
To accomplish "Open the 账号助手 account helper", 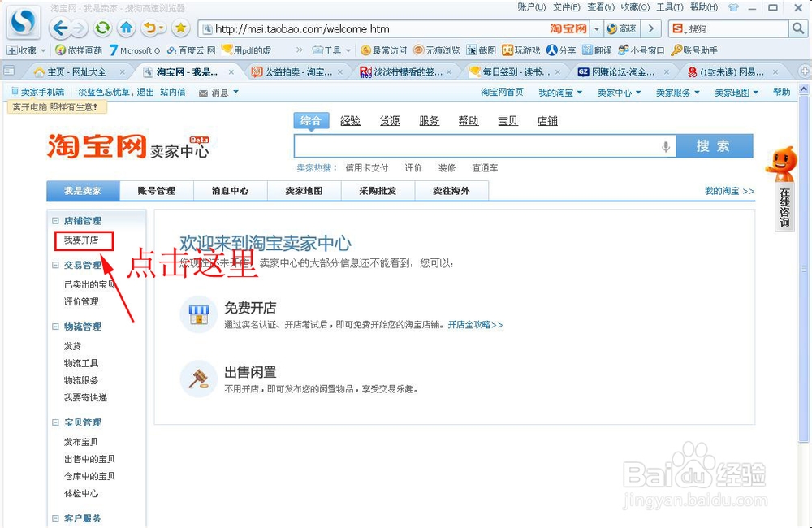I will click(x=694, y=50).
